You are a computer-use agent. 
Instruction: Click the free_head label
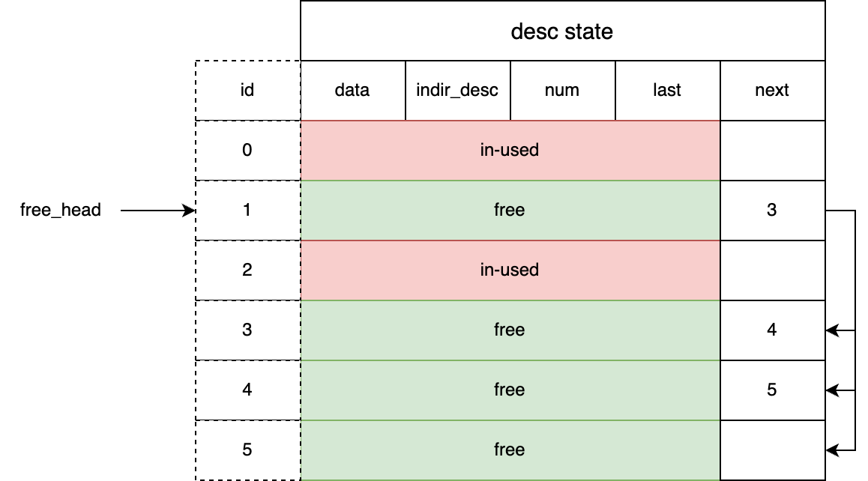(x=60, y=210)
